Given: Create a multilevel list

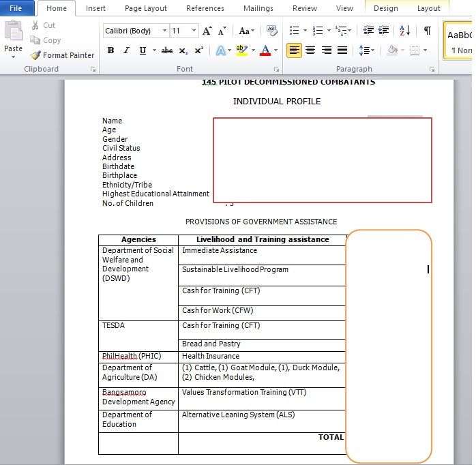Looking at the screenshot, I should pyautogui.click(x=341, y=31).
